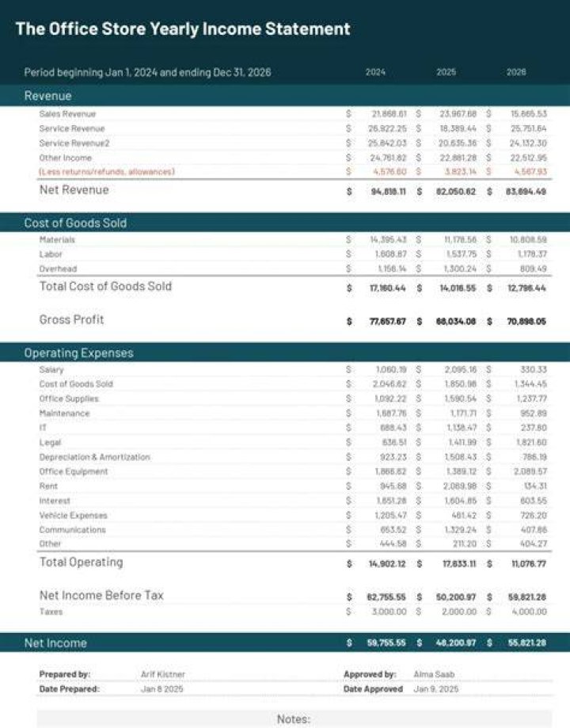Select the approved date 'Jan 9, 2025'
Viewport: 570px width, 728px height.
coord(436,689)
